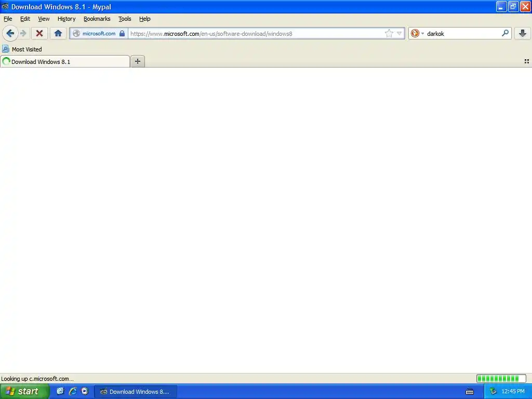Click the on-screen keyboard taskbar icon
This screenshot has width=532, height=399.
coord(470,392)
